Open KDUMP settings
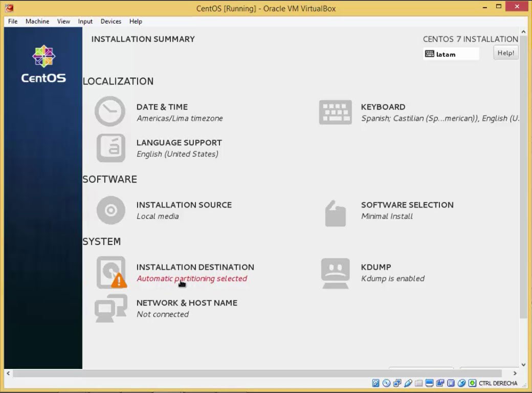 tap(376, 267)
